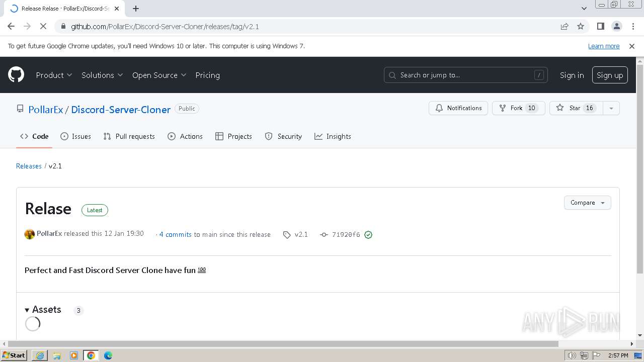Collapse the Assets section
644x362 pixels.
[43, 310]
